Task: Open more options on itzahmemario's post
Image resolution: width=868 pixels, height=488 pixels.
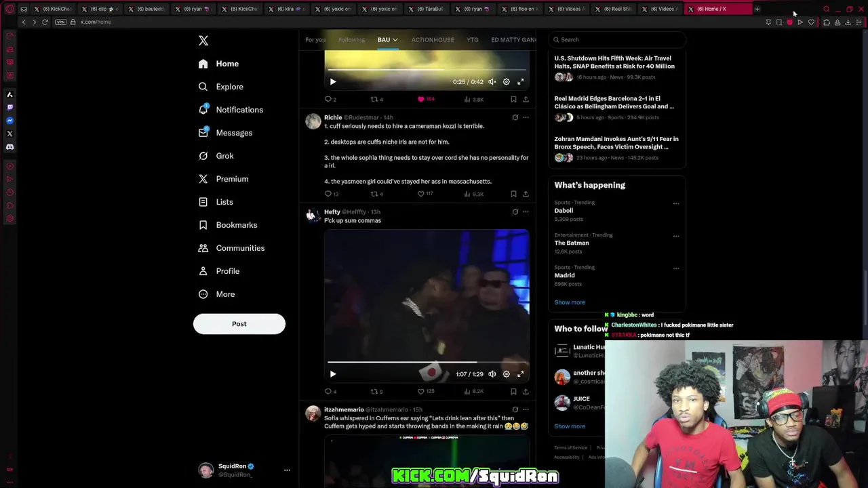Action: pyautogui.click(x=526, y=409)
